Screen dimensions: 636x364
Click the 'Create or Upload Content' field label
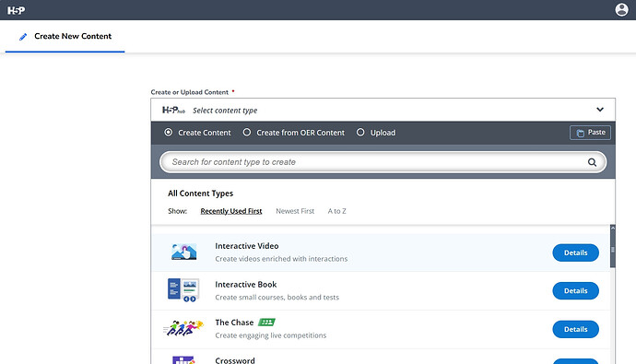[x=190, y=92]
